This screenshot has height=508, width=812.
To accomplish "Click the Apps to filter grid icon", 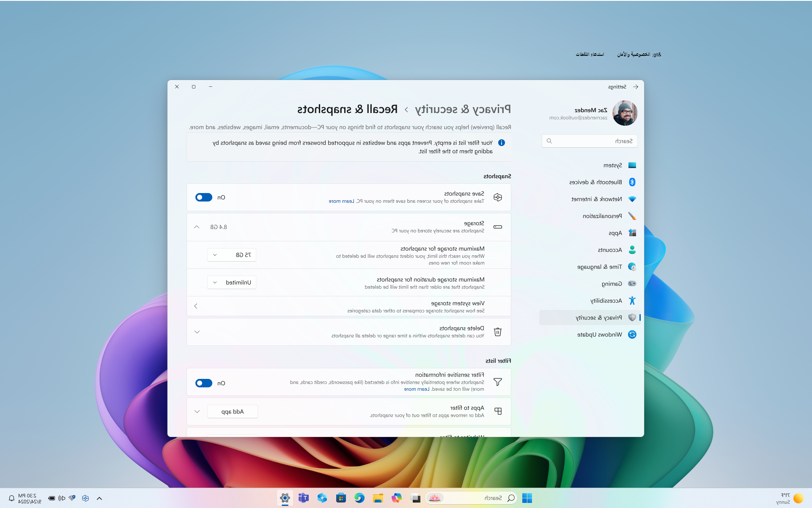I will tap(498, 411).
